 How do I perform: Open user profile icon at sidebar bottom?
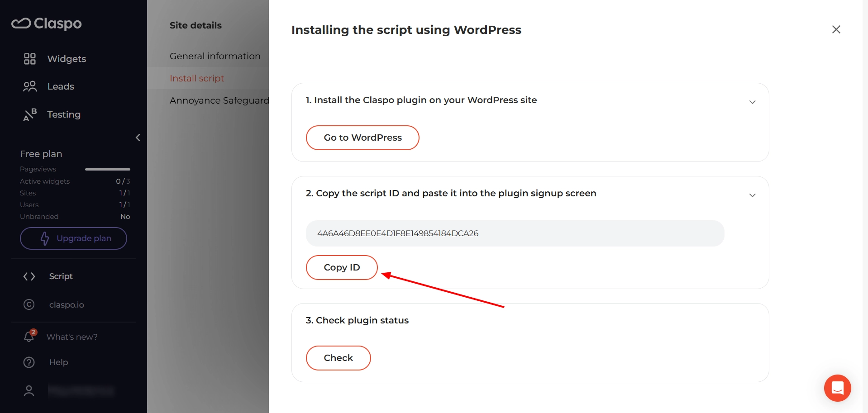[x=29, y=390]
